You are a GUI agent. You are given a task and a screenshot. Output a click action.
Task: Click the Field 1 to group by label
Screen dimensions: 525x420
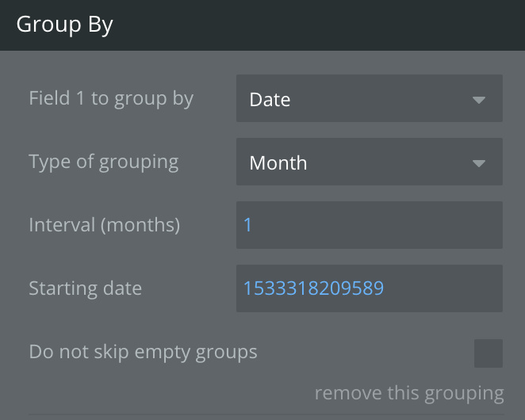click(x=111, y=99)
